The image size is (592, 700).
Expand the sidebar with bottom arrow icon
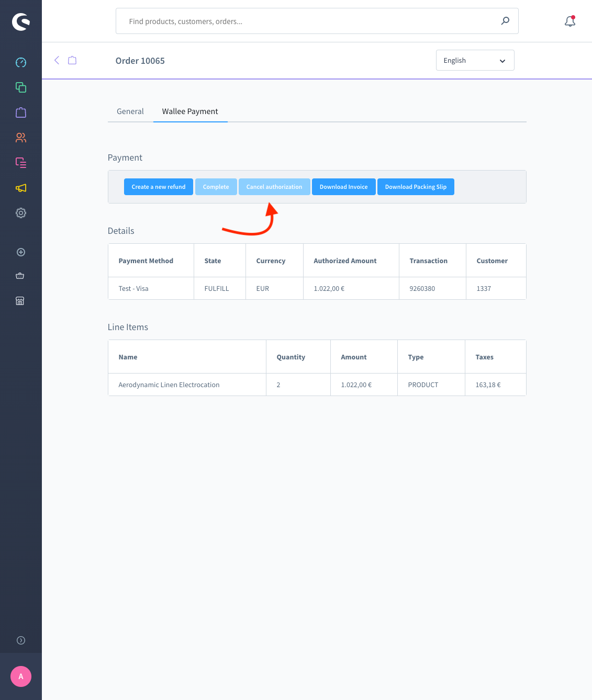click(x=21, y=640)
